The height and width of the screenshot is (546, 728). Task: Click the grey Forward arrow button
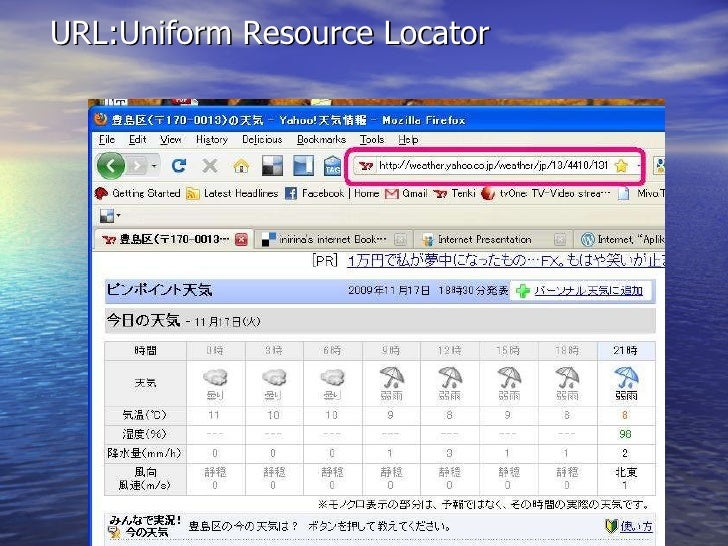(x=137, y=166)
